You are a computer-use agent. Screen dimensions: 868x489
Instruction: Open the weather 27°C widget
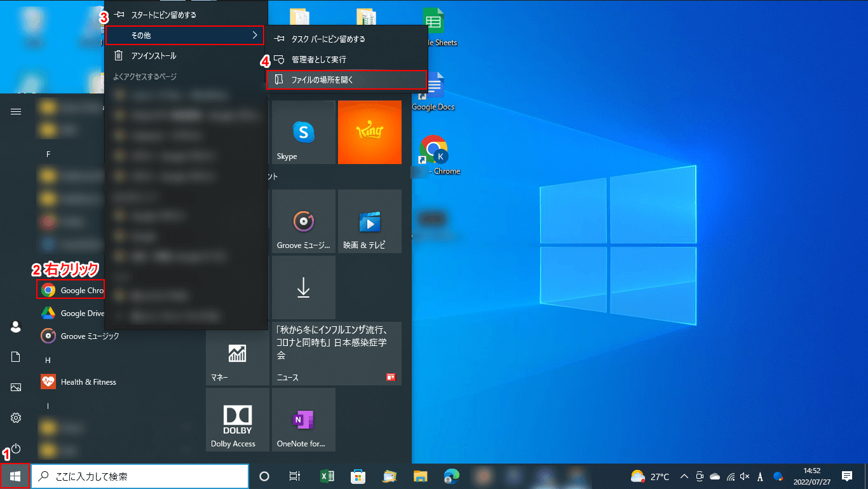[649, 476]
